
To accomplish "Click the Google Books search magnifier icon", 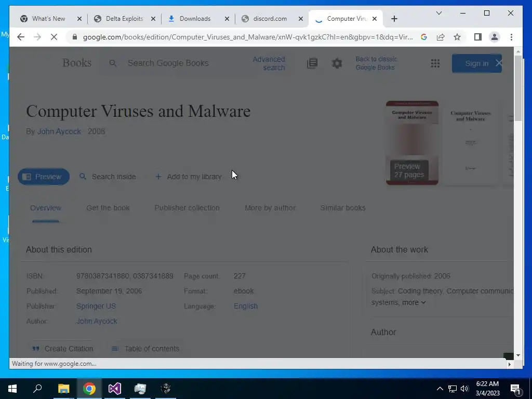I will click(113, 63).
